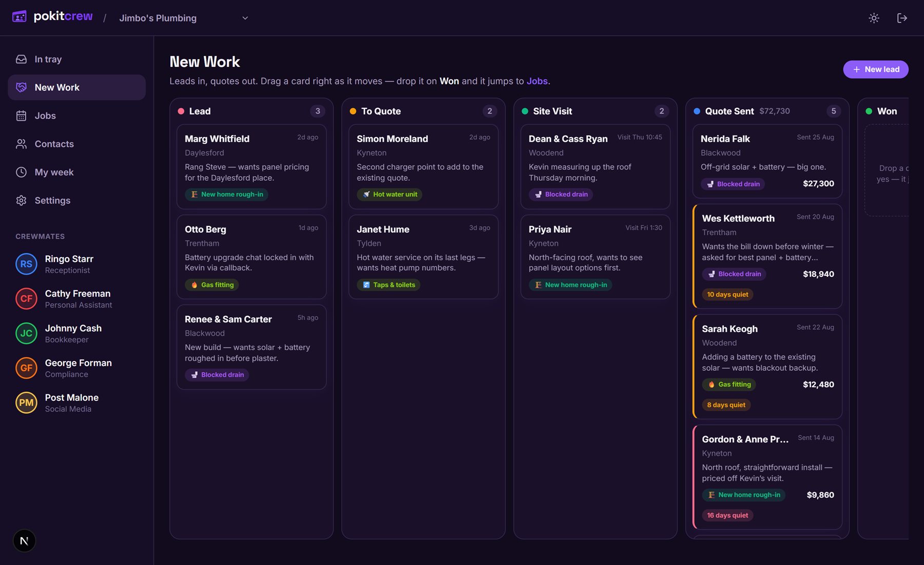Click Renee & Sam Carter's name
The height and width of the screenshot is (565, 924).
[x=228, y=319]
